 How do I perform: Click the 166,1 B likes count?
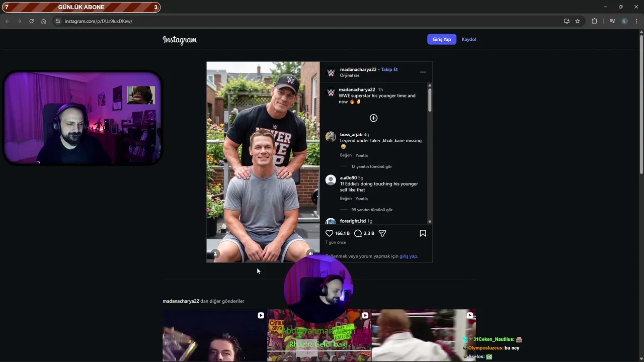pyautogui.click(x=343, y=233)
